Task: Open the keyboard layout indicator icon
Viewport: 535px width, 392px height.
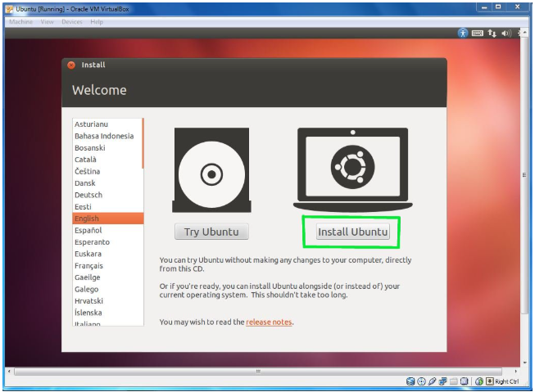Action: 478,33
